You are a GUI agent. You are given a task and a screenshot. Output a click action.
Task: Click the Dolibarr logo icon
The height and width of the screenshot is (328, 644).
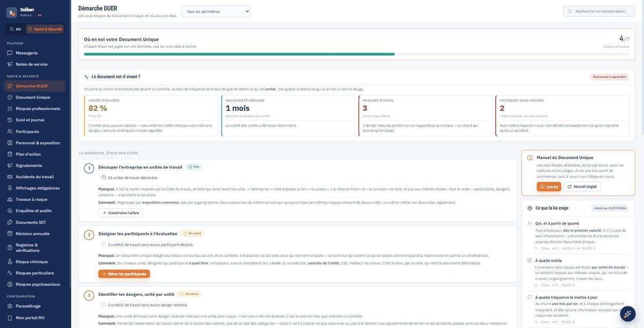click(x=12, y=12)
